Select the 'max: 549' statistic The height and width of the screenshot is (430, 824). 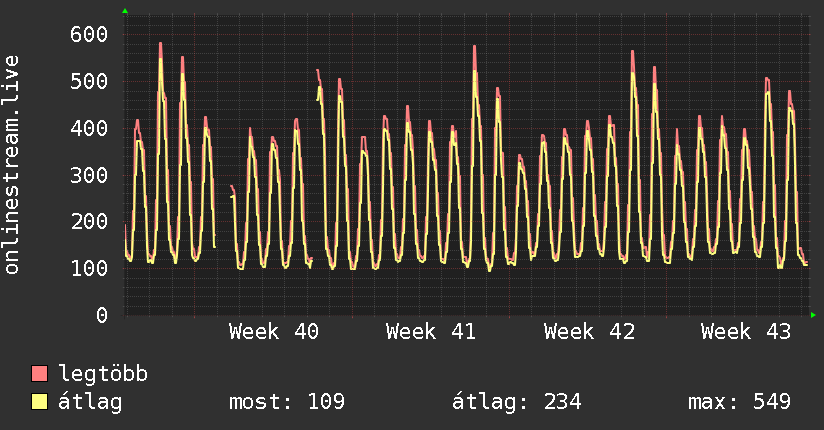click(739, 402)
